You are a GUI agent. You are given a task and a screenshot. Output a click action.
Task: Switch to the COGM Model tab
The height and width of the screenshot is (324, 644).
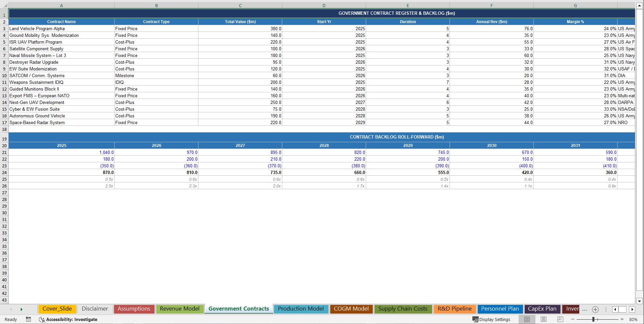(x=351, y=309)
